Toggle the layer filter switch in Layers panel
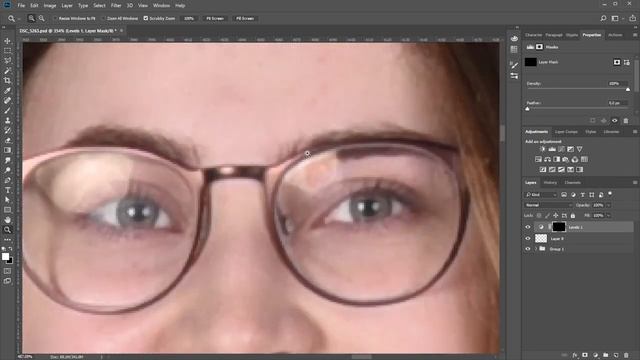This screenshot has width=640, height=360. (x=610, y=194)
